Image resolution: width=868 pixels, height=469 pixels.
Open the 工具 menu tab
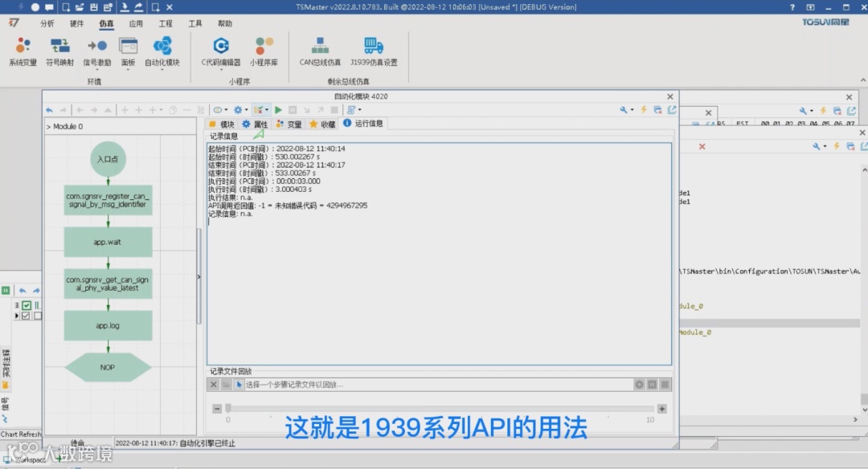pyautogui.click(x=195, y=23)
